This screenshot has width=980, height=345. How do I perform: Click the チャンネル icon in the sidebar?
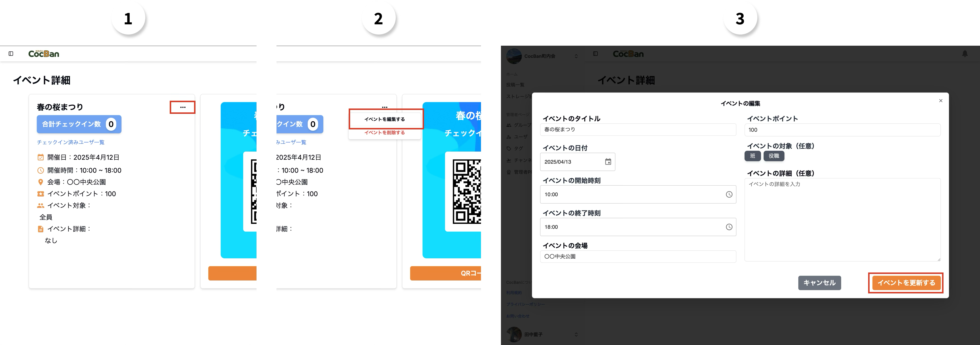coord(509,160)
